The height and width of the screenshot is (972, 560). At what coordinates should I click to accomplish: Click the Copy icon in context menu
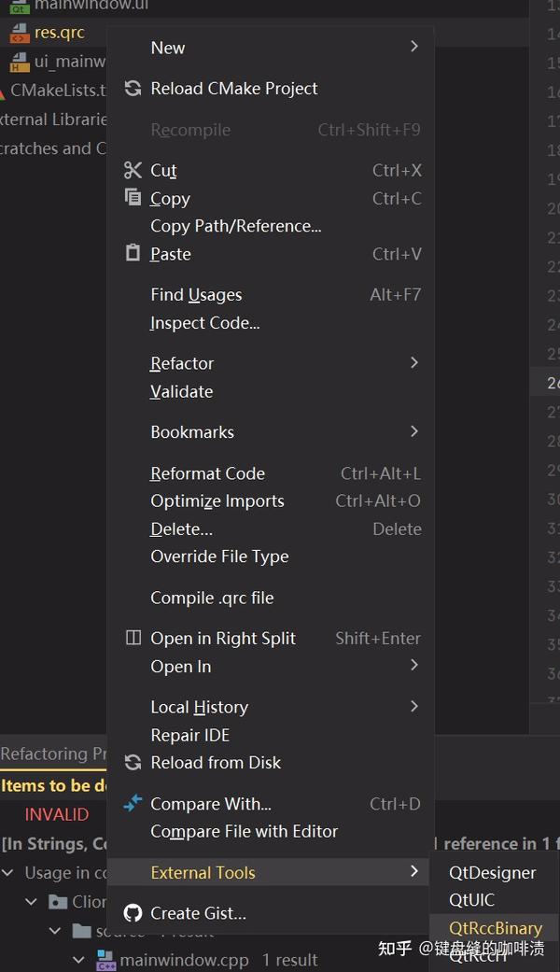pos(133,198)
